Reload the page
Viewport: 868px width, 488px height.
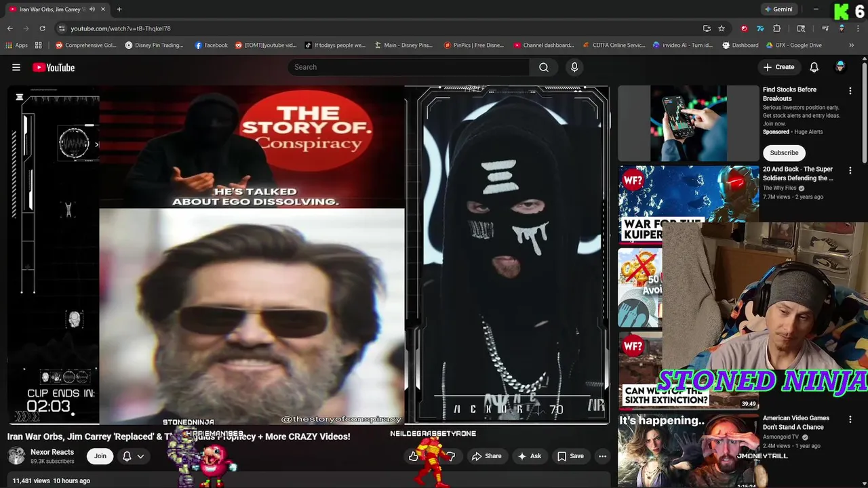[42, 28]
